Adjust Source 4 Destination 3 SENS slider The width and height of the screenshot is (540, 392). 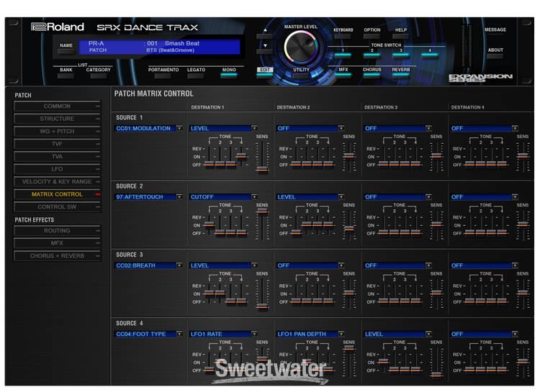436,375
